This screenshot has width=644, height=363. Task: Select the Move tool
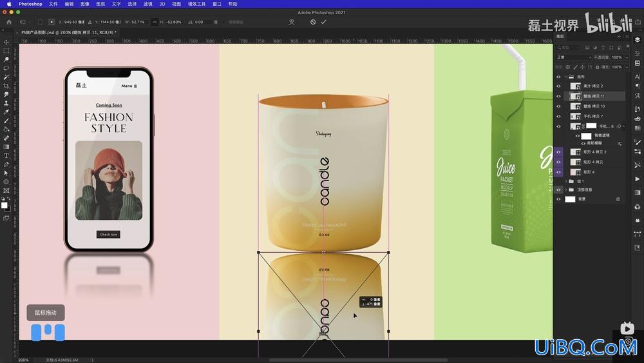pyautogui.click(x=6, y=42)
